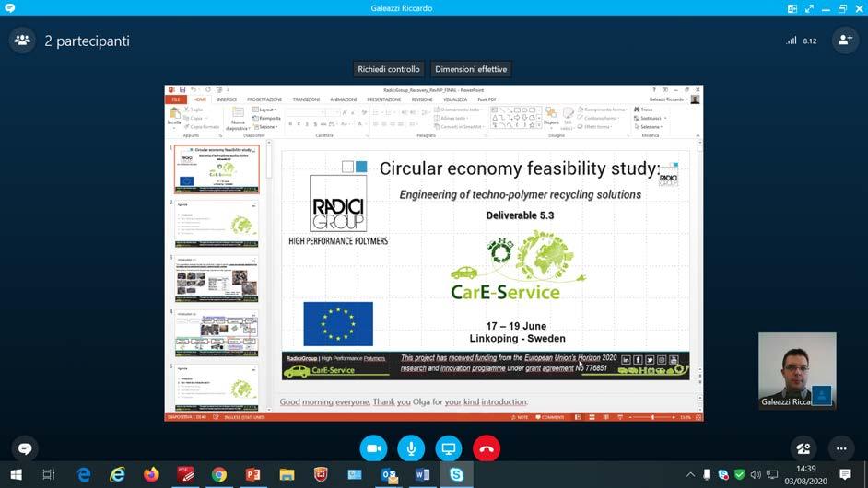The width and height of the screenshot is (868, 488).
Task: Toggle italic formatting in PowerPoint ribbon
Action: (299, 124)
